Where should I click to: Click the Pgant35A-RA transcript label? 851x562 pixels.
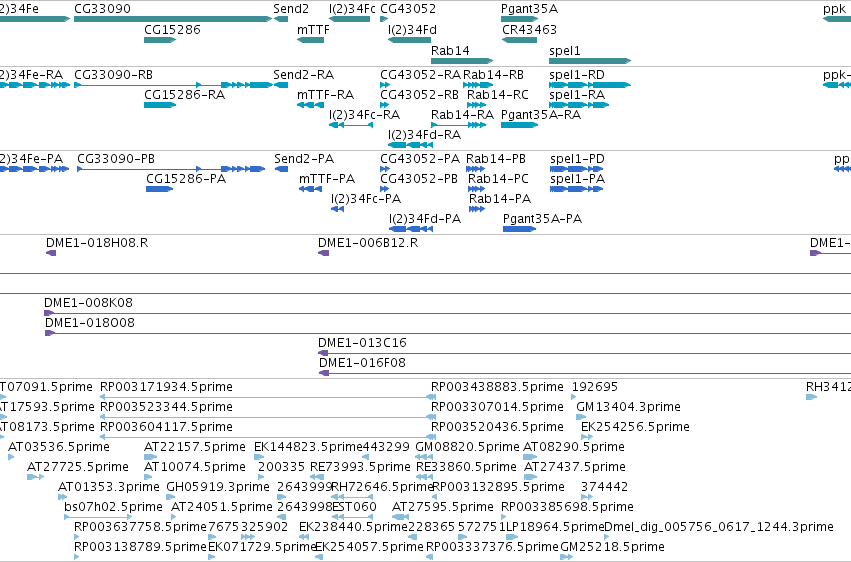pyautogui.click(x=541, y=115)
